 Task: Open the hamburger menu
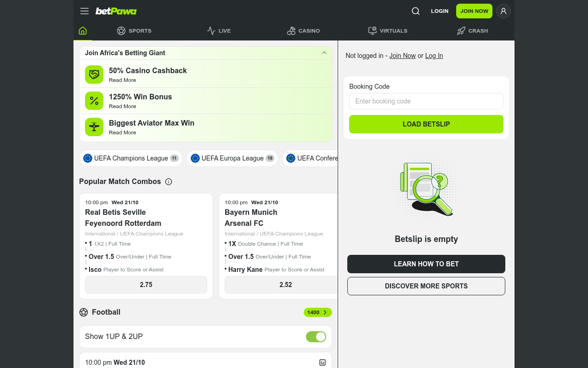[85, 11]
